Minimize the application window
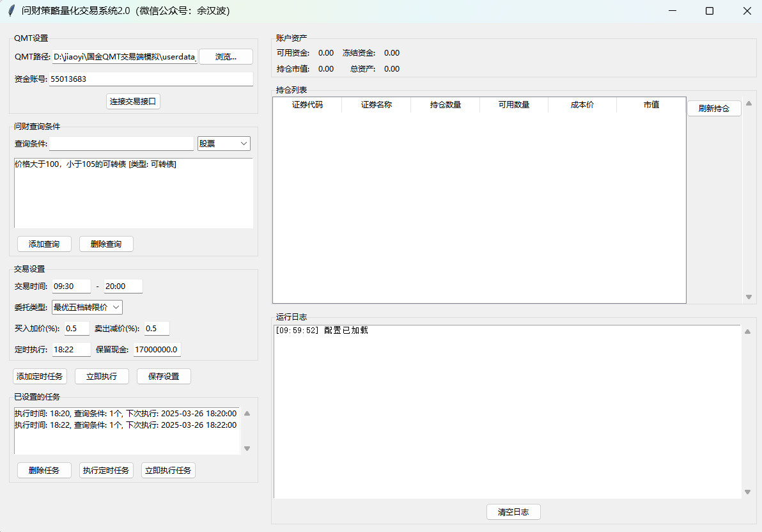 [x=673, y=11]
